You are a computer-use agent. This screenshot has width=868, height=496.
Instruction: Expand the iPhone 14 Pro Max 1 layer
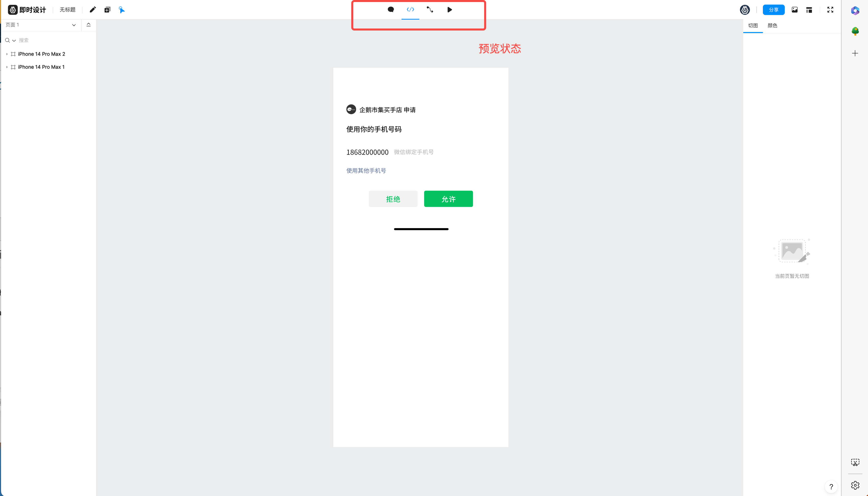[7, 67]
